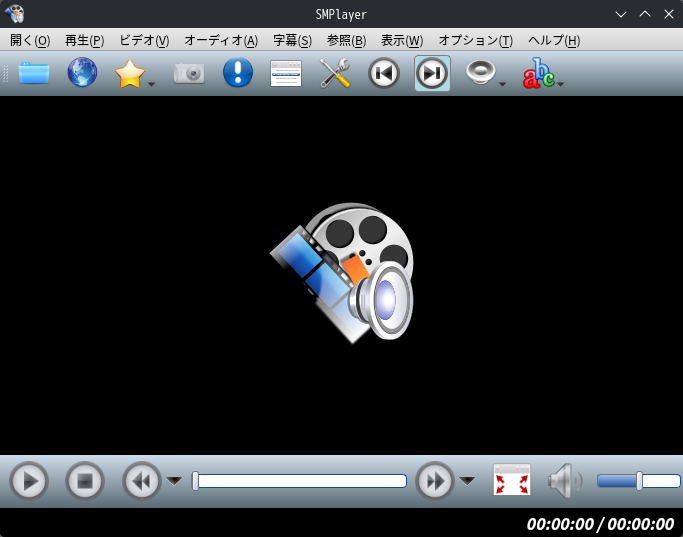Expand the fast forward options dropdown arrow

[x=467, y=481]
